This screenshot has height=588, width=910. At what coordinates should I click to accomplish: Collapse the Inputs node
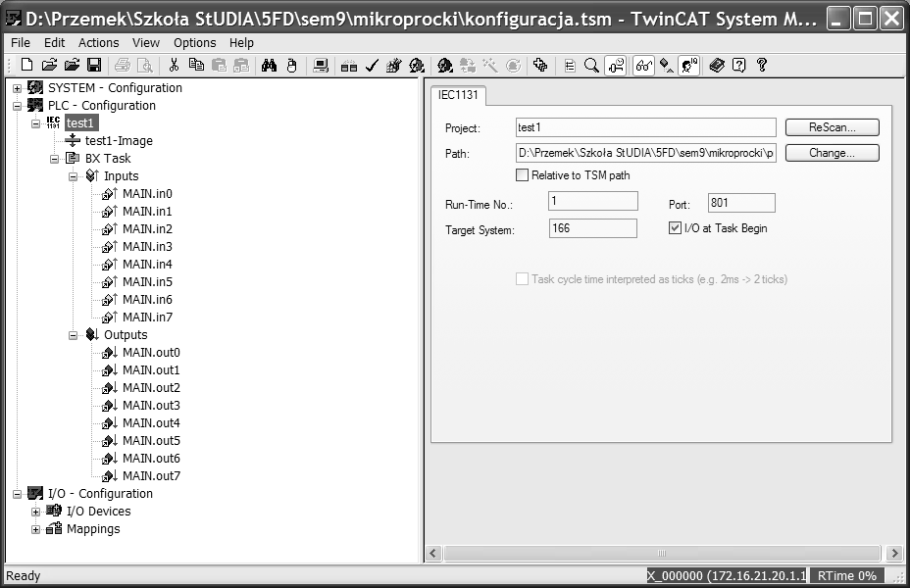click(74, 176)
